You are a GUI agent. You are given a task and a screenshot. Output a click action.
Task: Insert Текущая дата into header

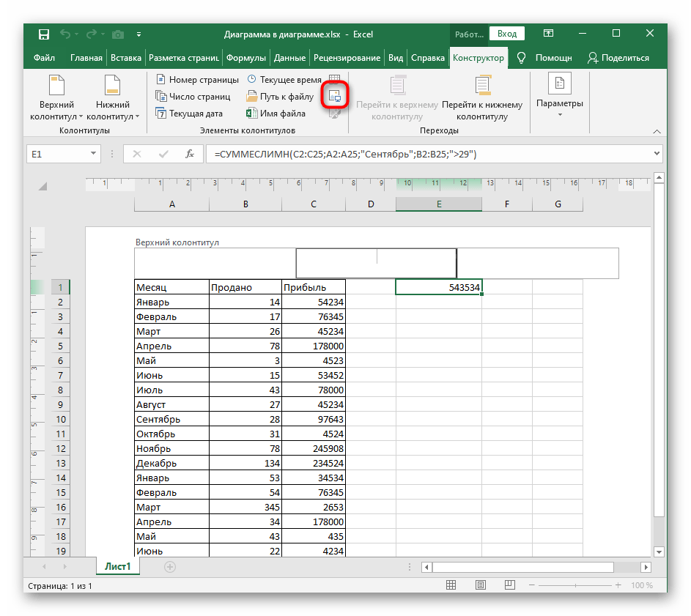[x=189, y=114]
